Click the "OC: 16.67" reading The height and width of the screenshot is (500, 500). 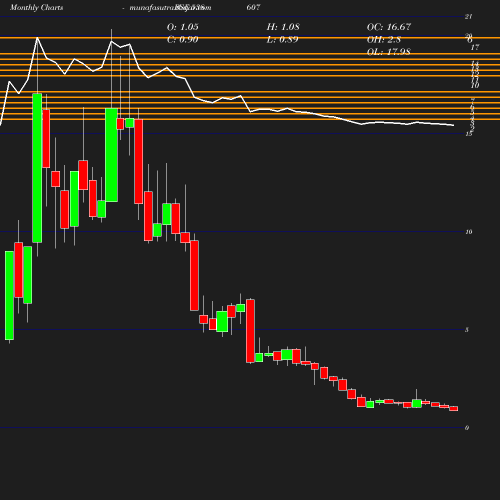pos(389,27)
